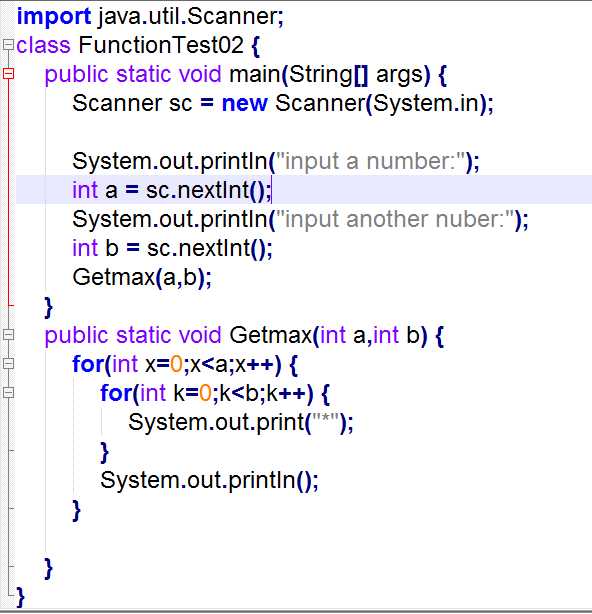Click the 'import' keyword
This screenshot has width=592, height=614.
coord(54,17)
